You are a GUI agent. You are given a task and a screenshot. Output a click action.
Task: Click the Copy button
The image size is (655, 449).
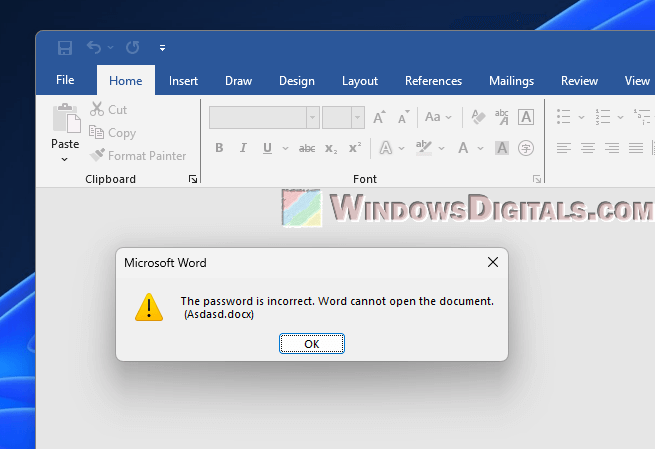point(113,133)
